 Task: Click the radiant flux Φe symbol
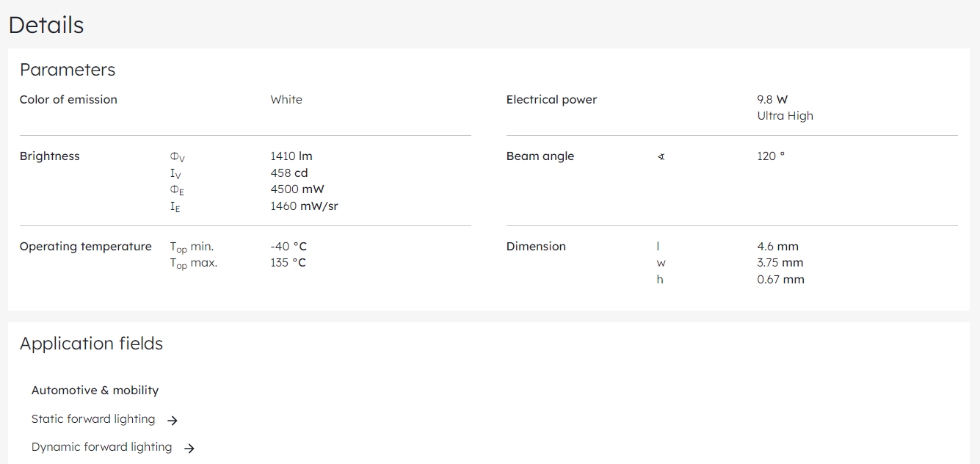tap(177, 190)
